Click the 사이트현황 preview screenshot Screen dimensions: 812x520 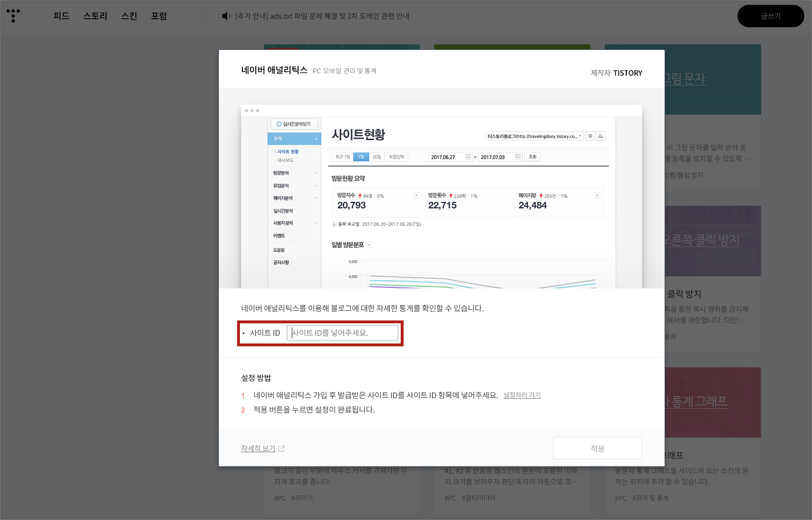442,197
